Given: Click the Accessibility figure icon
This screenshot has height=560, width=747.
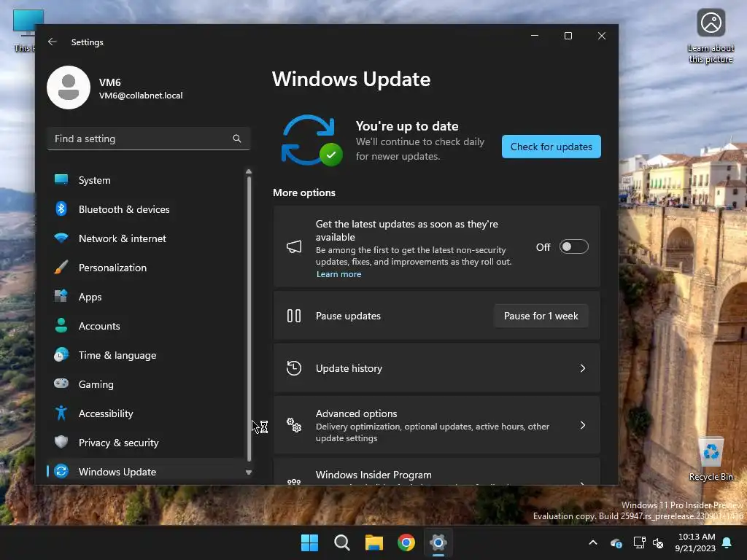Looking at the screenshot, I should (61, 413).
